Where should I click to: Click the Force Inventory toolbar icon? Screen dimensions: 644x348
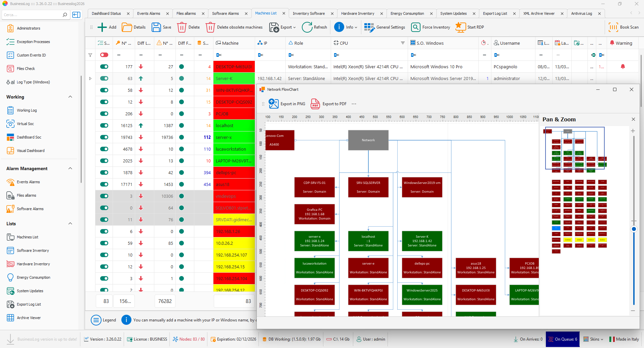click(415, 27)
